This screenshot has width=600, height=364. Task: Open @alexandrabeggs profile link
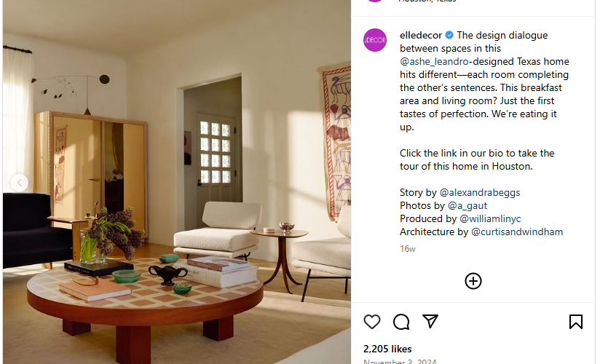480,192
